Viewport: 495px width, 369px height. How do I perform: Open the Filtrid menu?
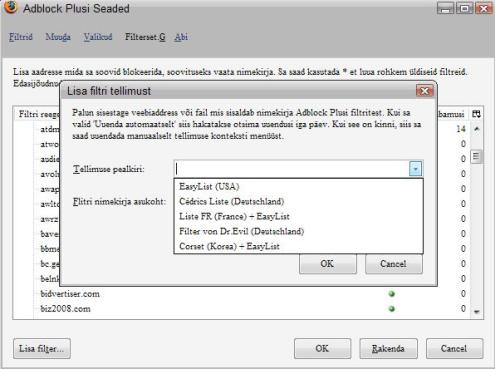[x=21, y=37]
